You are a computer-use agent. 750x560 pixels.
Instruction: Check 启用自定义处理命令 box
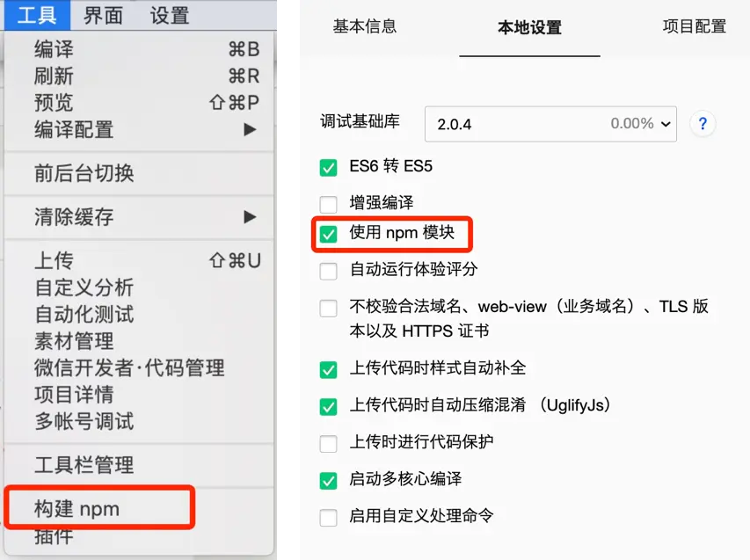[x=328, y=517]
